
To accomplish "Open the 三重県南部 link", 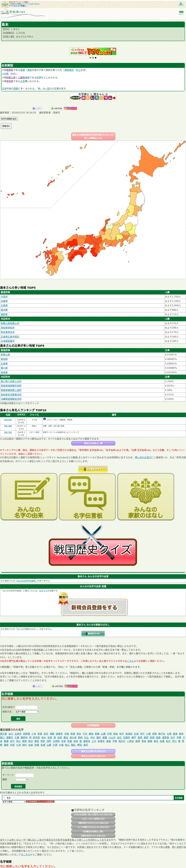I will point(24,78).
